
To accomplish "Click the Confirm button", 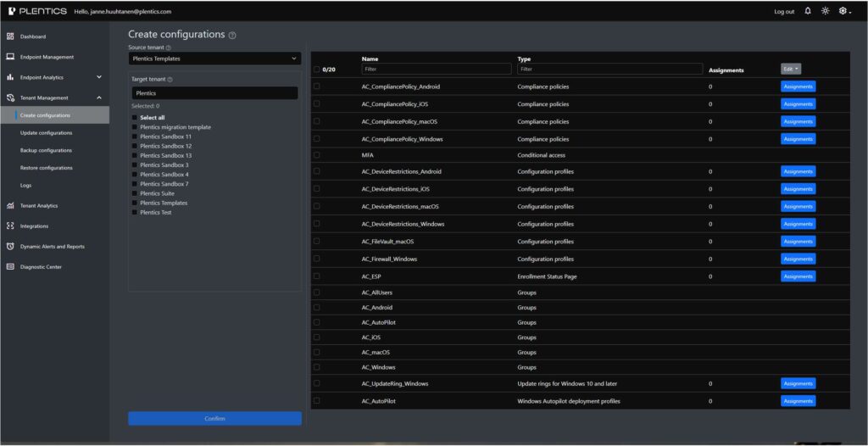I will tap(214, 418).
